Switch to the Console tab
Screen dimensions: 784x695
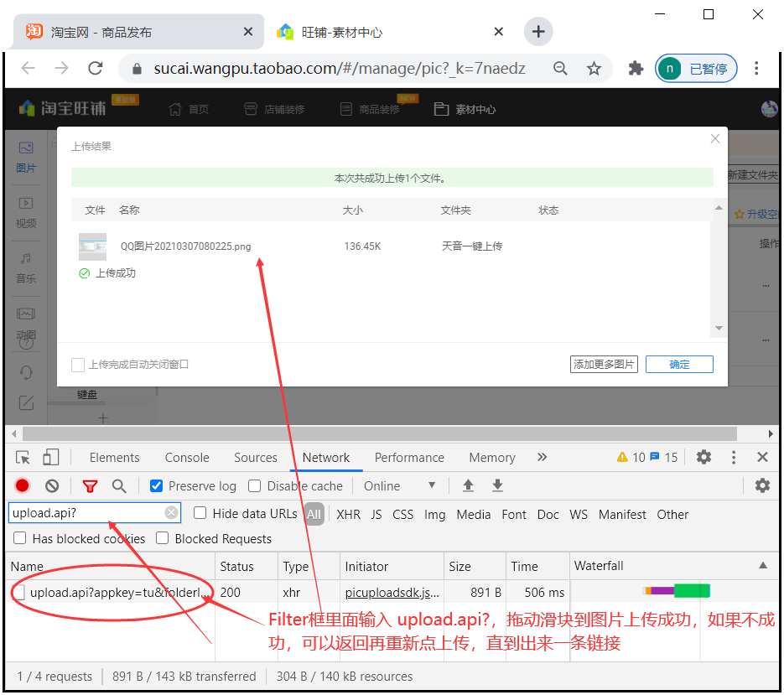pos(187,458)
